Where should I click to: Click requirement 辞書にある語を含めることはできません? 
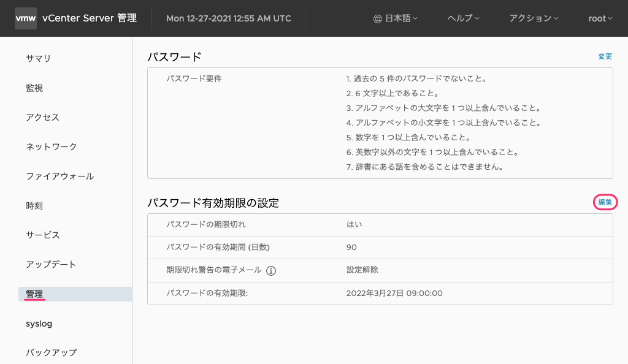click(425, 167)
